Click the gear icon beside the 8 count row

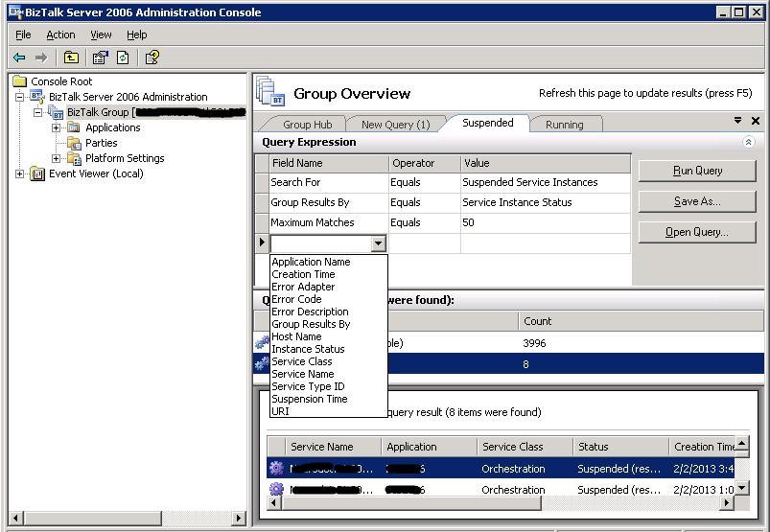(x=262, y=363)
